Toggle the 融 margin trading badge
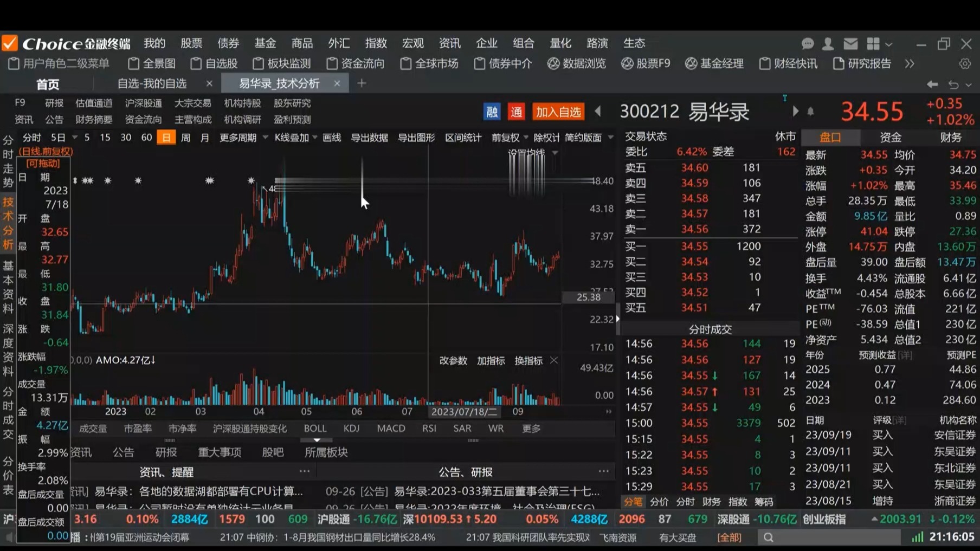Screen dimensions: 980x551 tap(492, 112)
